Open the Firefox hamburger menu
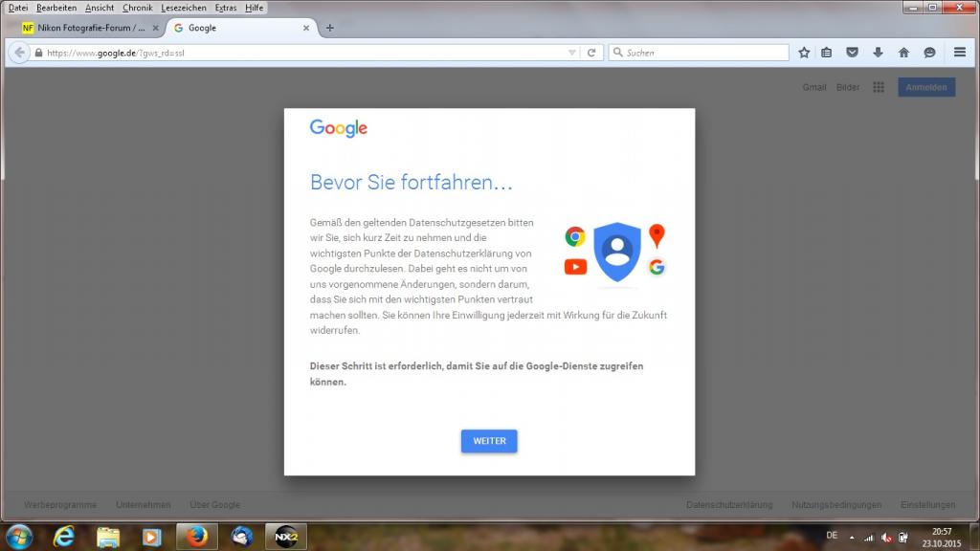 click(x=960, y=53)
